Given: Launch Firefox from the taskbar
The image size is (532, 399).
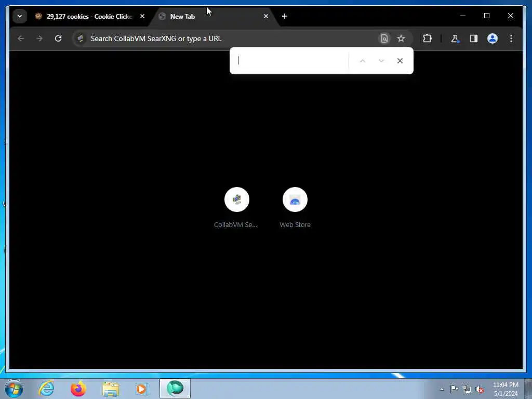Looking at the screenshot, I should pos(78,389).
